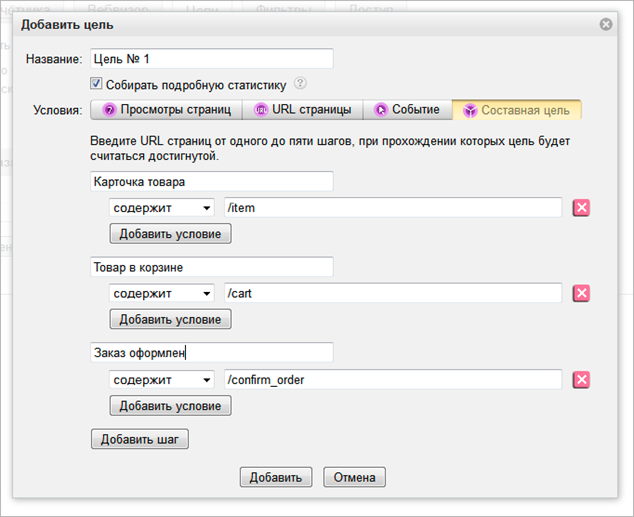Open содержит dropdown for /confirm_order condition

(x=162, y=380)
